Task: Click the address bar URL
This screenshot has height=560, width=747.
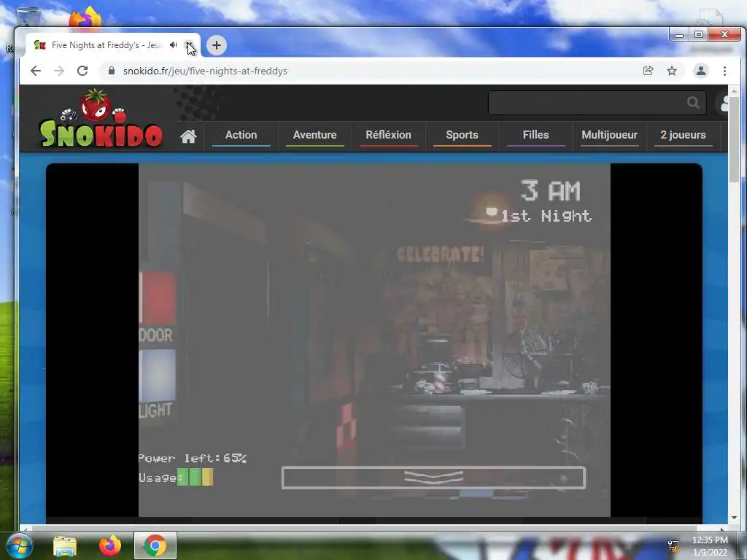Action: click(x=205, y=71)
